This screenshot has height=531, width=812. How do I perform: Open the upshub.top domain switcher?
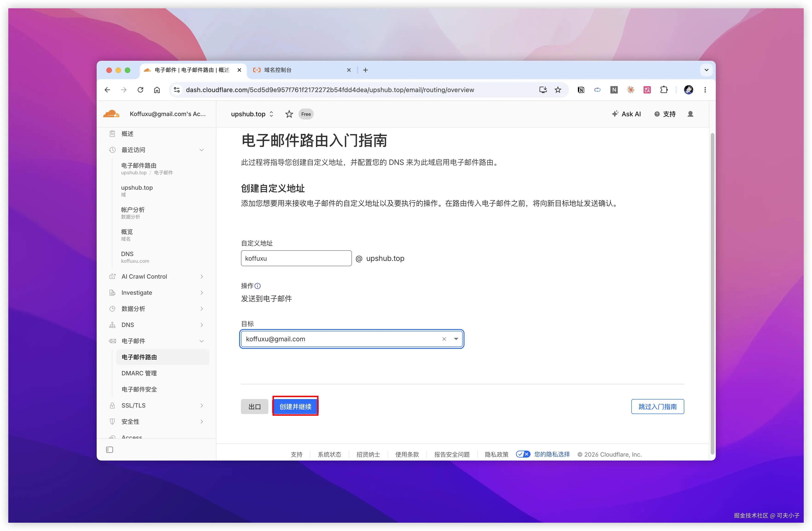[x=252, y=114]
